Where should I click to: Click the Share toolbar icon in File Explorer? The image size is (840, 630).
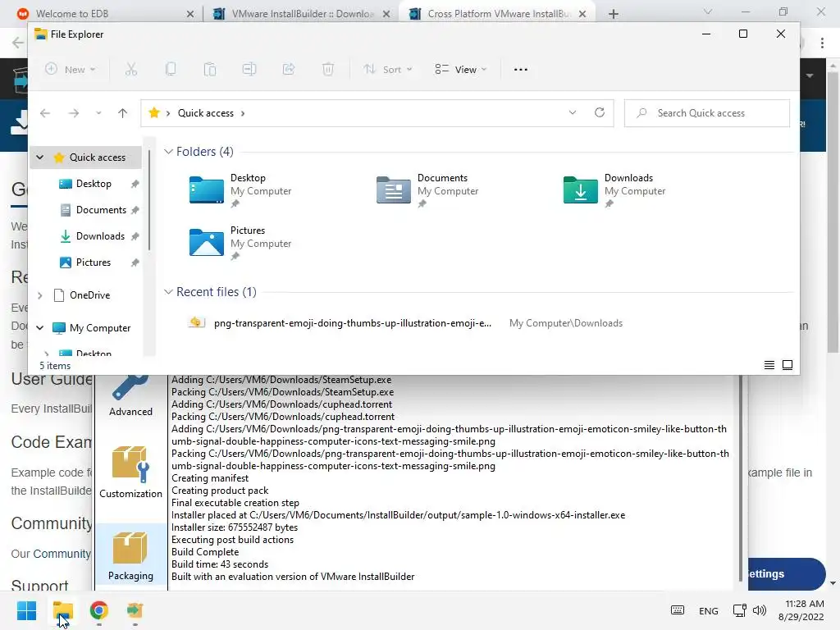[289, 69]
